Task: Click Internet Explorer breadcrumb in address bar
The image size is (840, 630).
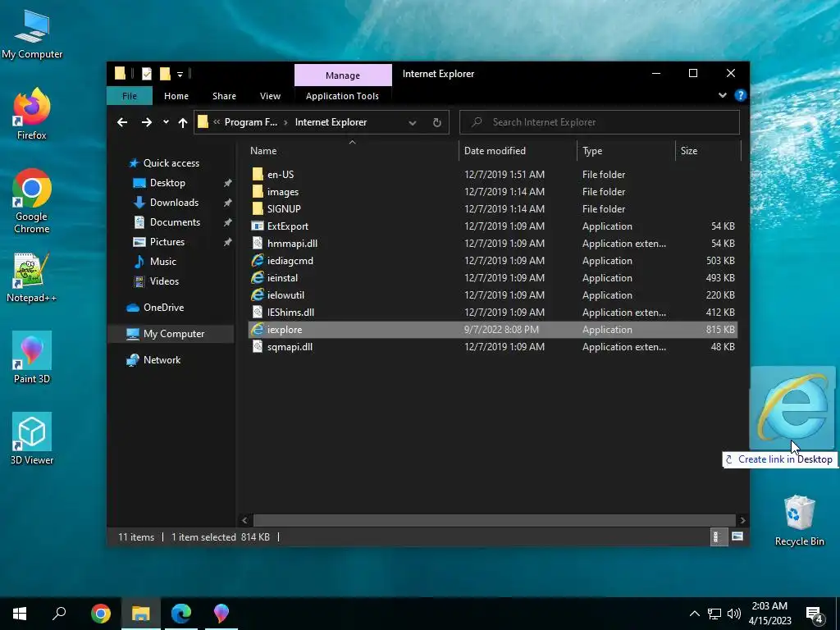Action: click(331, 122)
